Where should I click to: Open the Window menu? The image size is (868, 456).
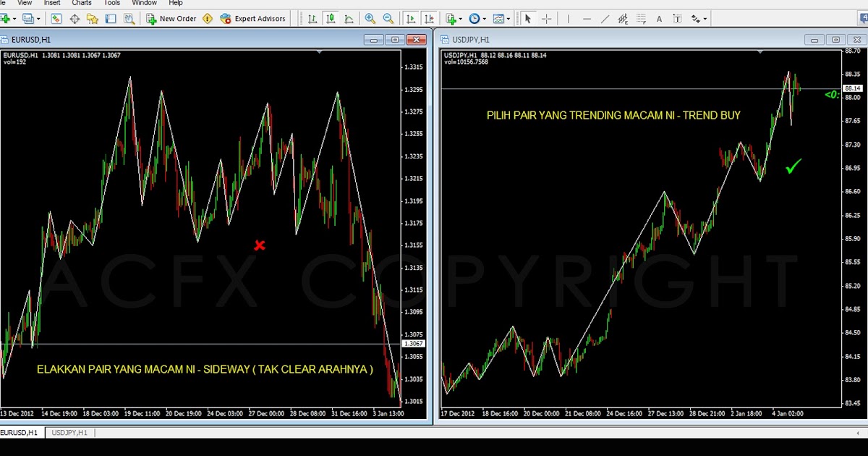144,3
